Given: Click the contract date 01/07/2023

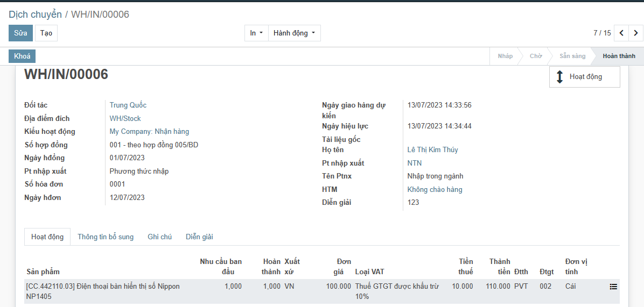Looking at the screenshot, I should point(127,158).
